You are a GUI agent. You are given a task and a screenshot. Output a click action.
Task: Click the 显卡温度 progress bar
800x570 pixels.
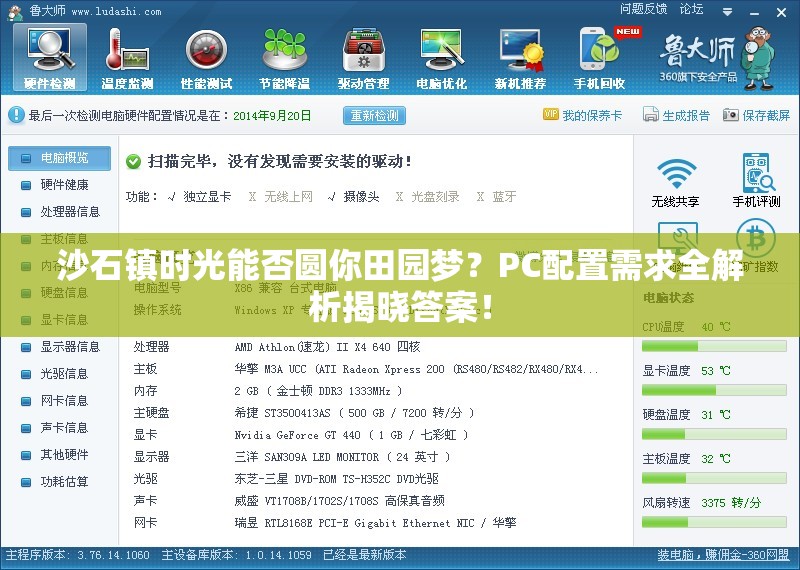coord(714,390)
